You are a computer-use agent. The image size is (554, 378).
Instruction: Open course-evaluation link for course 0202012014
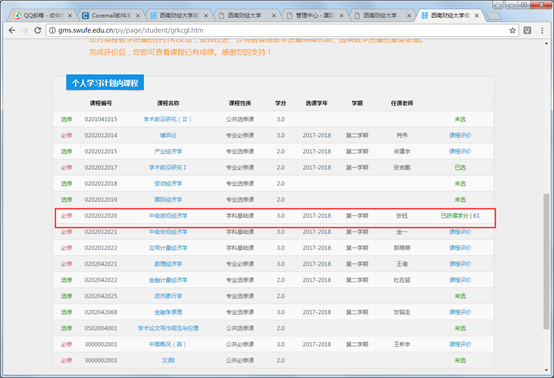[x=460, y=135]
